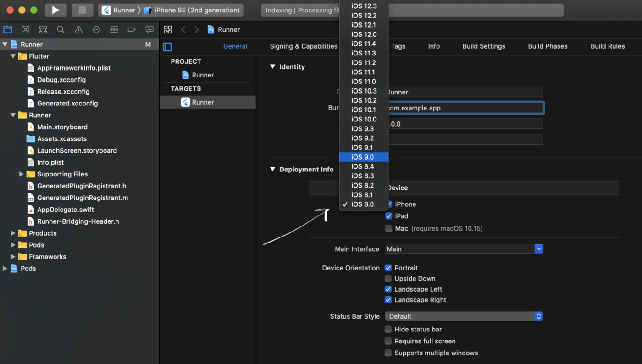Open the Build Rules tab
The width and height of the screenshot is (642, 364).
pos(608,46)
